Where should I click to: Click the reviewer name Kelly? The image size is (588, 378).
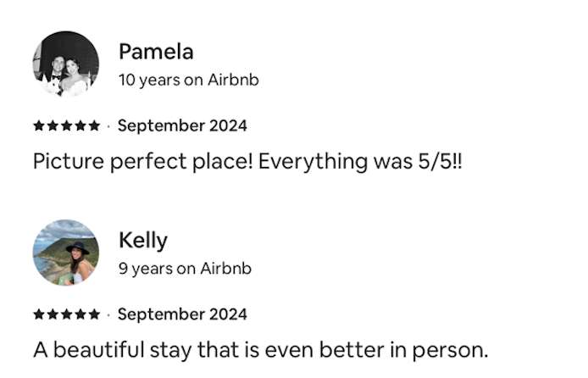(x=143, y=240)
